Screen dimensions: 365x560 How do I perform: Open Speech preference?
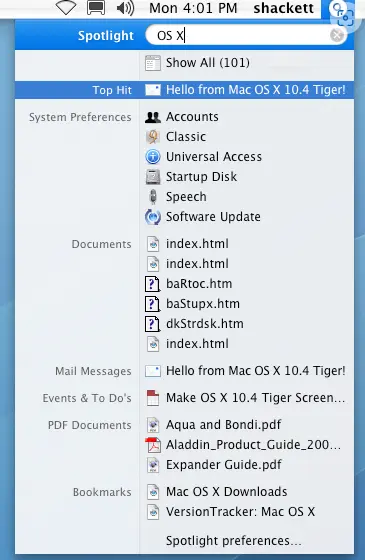click(x=186, y=197)
